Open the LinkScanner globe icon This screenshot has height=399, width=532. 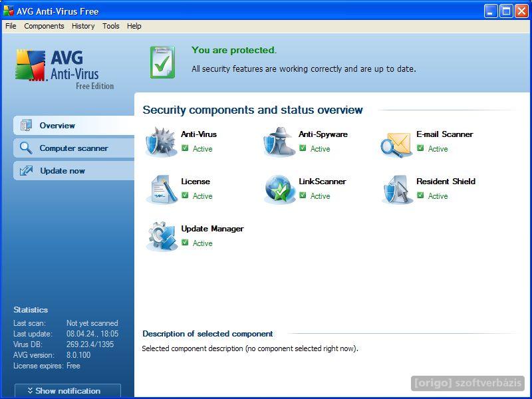[279, 190]
